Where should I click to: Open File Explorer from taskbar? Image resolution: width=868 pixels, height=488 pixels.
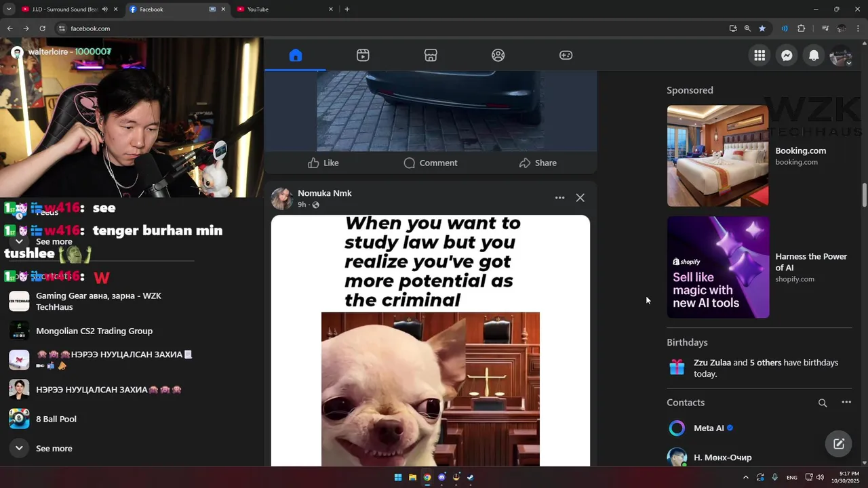click(x=412, y=477)
